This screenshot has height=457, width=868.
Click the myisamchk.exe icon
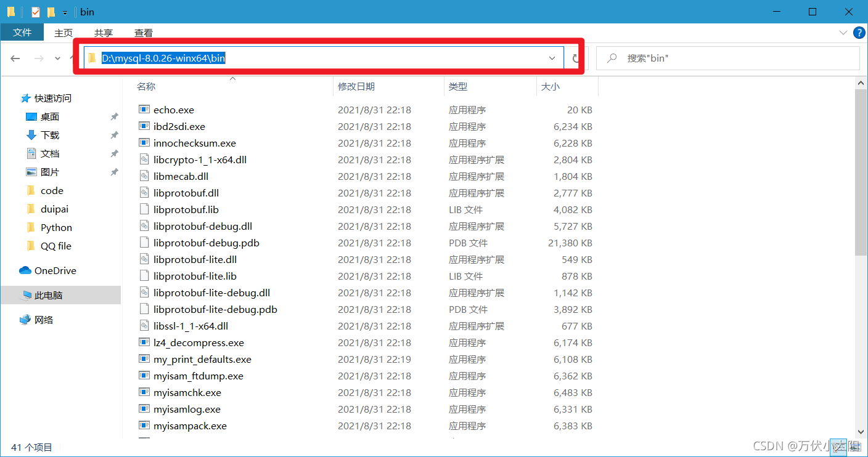coord(144,392)
